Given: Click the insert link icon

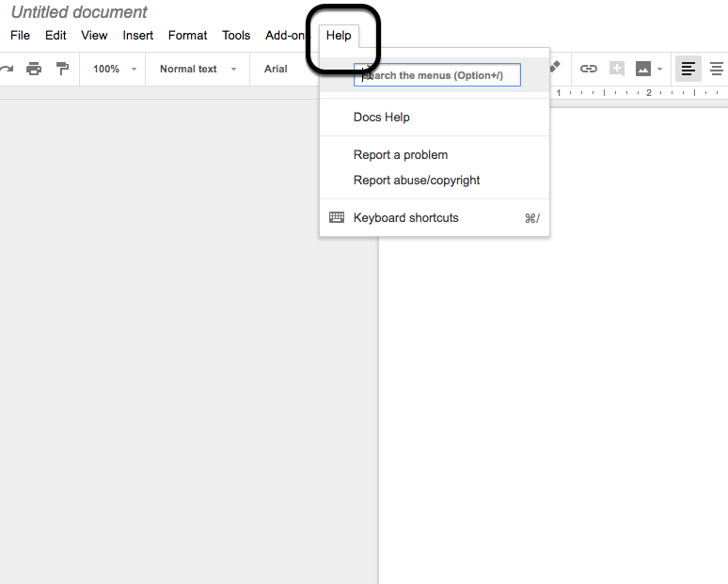Looking at the screenshot, I should 589,69.
